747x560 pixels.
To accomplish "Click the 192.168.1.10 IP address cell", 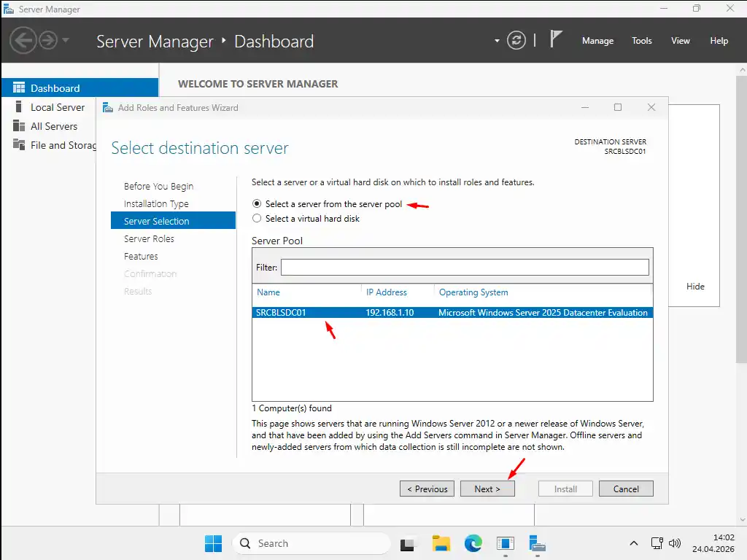I will click(390, 313).
